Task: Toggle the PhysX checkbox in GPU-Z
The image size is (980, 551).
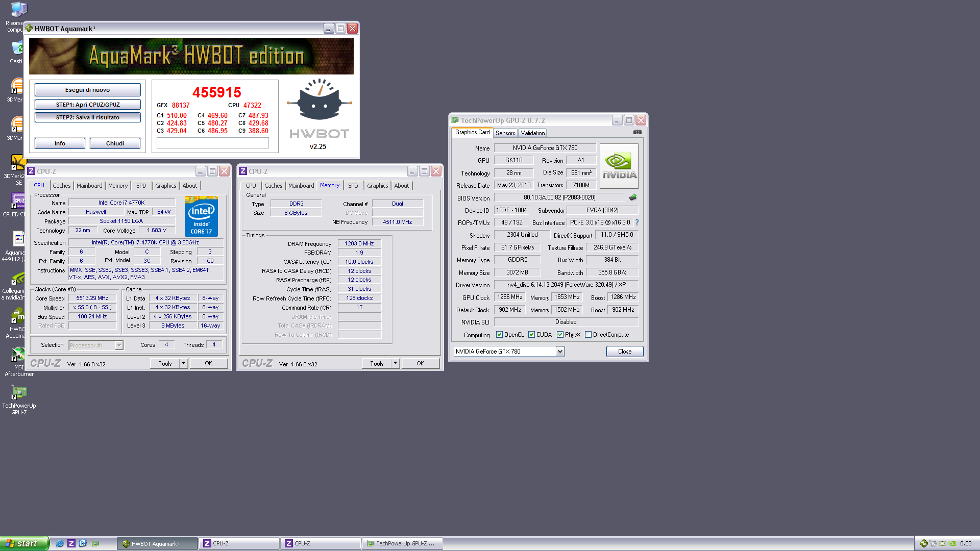Action: pyautogui.click(x=560, y=335)
